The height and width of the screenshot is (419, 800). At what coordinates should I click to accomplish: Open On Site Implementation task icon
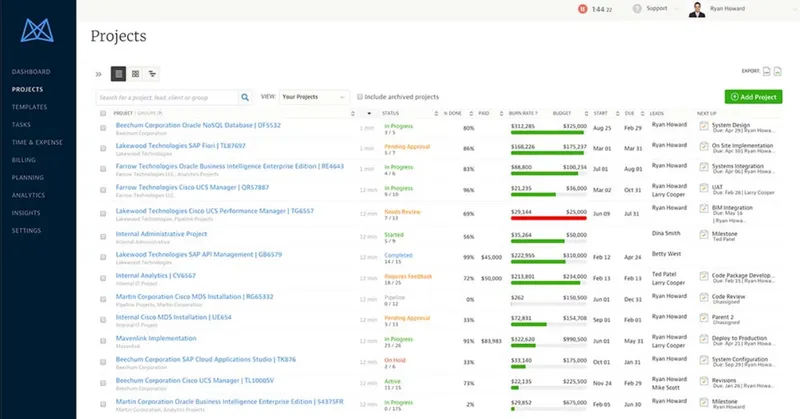[704, 146]
